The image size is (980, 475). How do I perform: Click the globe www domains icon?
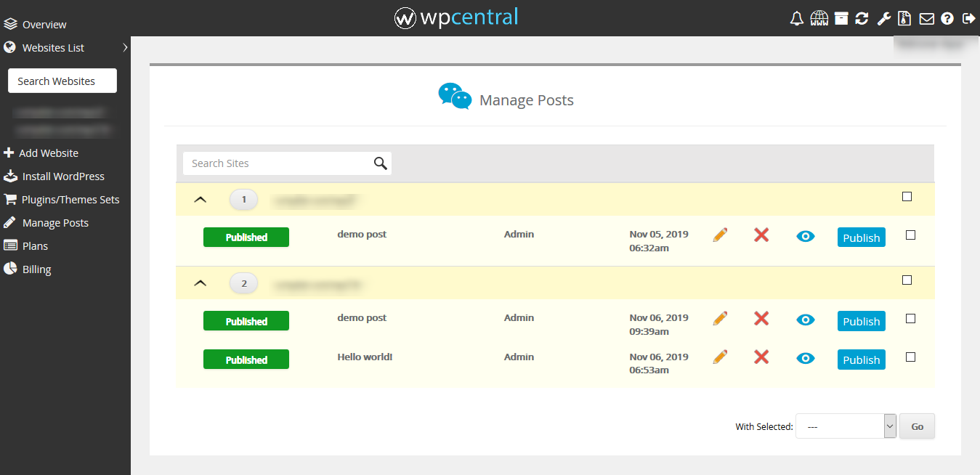(819, 18)
